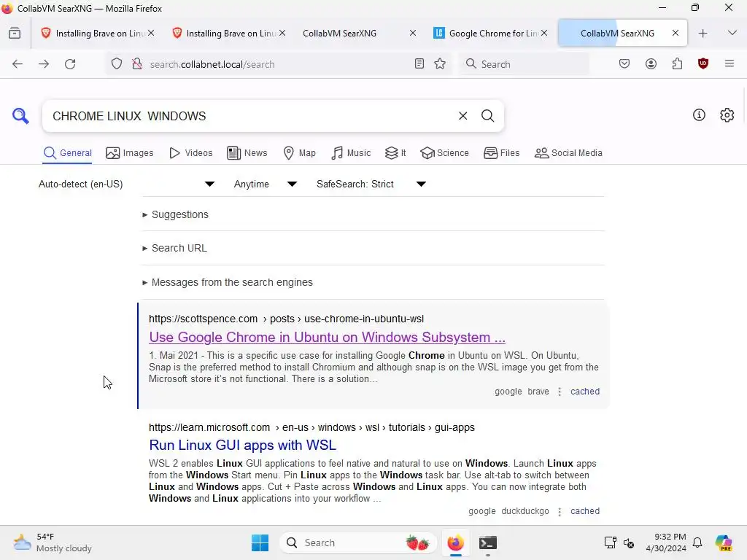Screen dimensions: 747x560
Task: Click network display tray icon
Action: point(611,542)
